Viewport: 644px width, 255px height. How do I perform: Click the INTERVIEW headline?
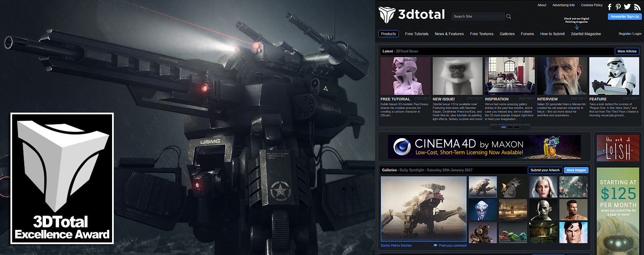(x=547, y=99)
